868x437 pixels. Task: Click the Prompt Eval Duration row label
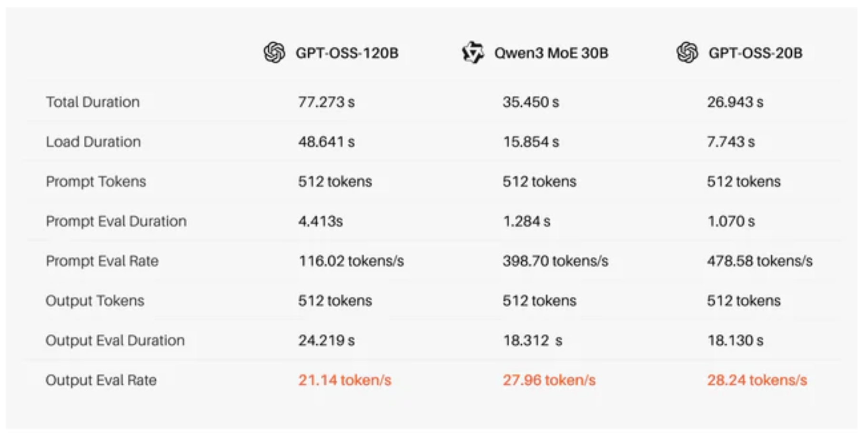tap(116, 221)
